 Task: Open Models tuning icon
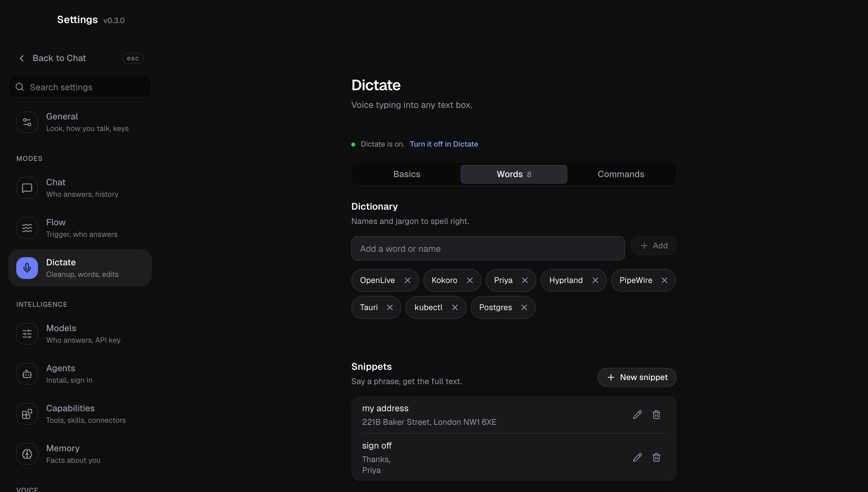tap(27, 334)
